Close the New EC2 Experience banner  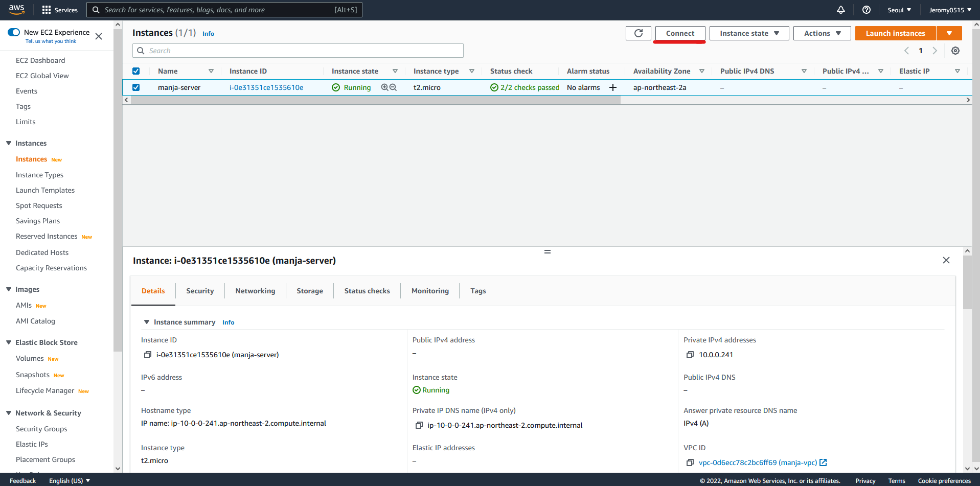tap(99, 36)
